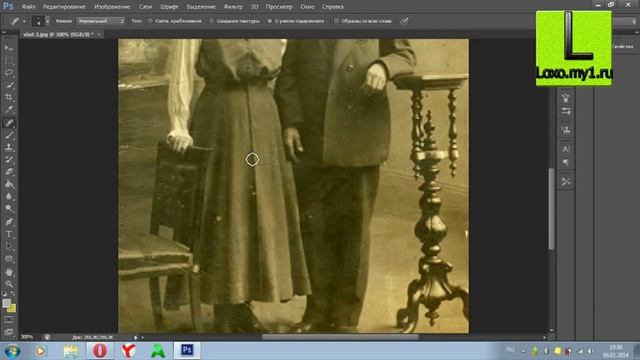Open the Tool Presets panel icon
Image resolution: width=640 pixels, height=360 pixels.
pos(566,181)
